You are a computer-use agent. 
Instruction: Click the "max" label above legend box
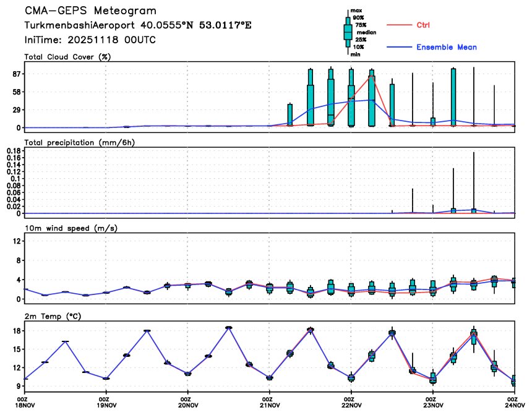(x=356, y=11)
